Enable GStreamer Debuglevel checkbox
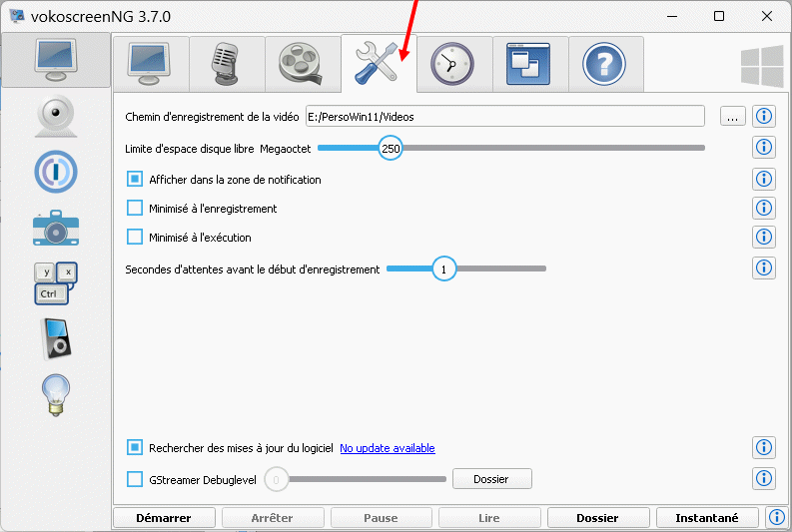Viewport: 792px width, 532px height. 135,479
